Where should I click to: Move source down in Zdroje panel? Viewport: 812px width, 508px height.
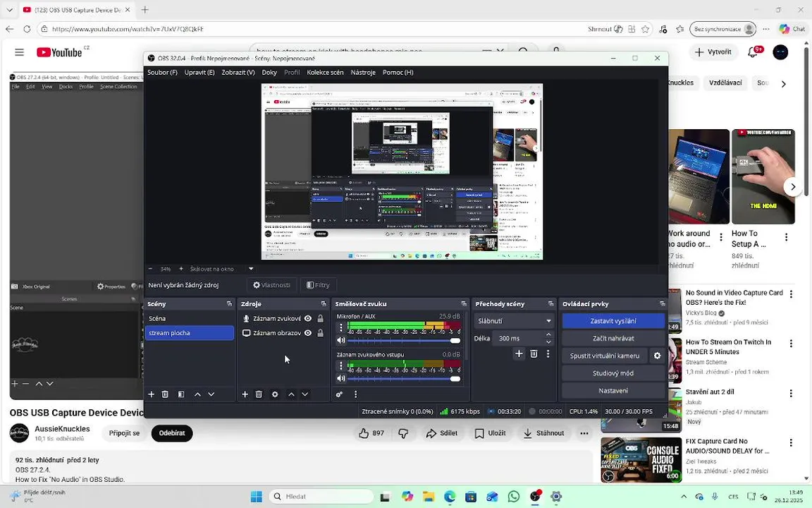click(305, 394)
